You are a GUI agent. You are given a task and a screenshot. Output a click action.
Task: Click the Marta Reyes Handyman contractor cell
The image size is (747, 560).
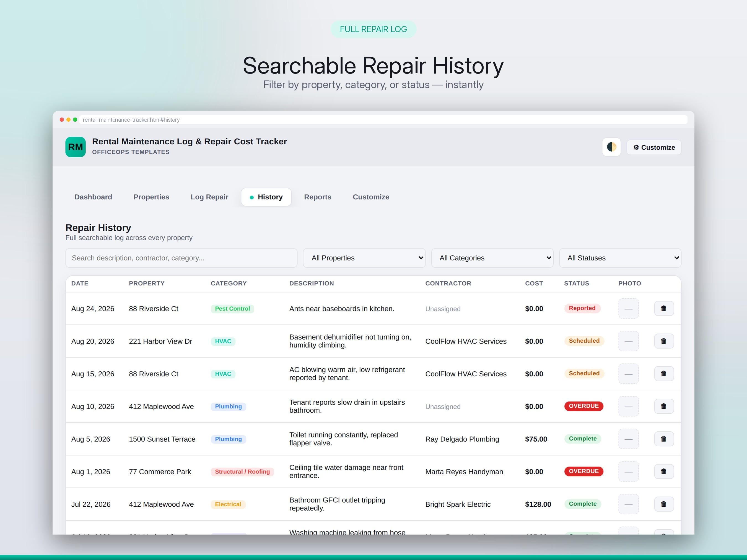[464, 472]
